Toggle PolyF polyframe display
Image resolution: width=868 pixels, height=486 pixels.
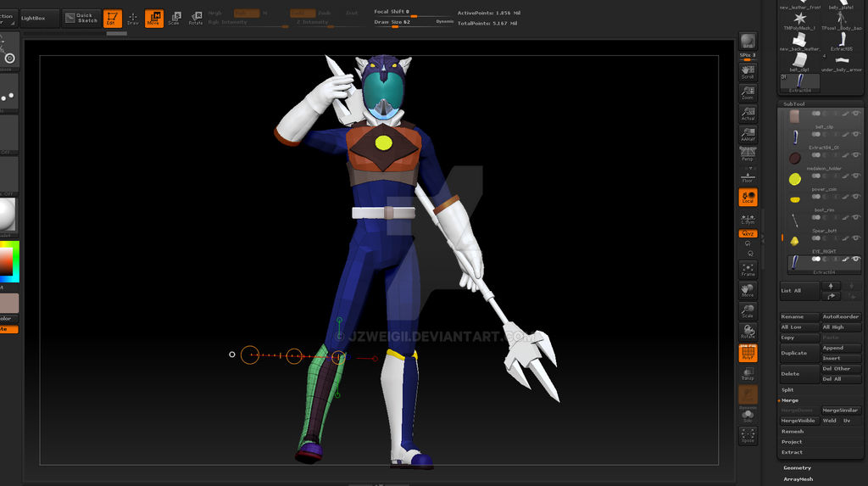[x=748, y=353]
